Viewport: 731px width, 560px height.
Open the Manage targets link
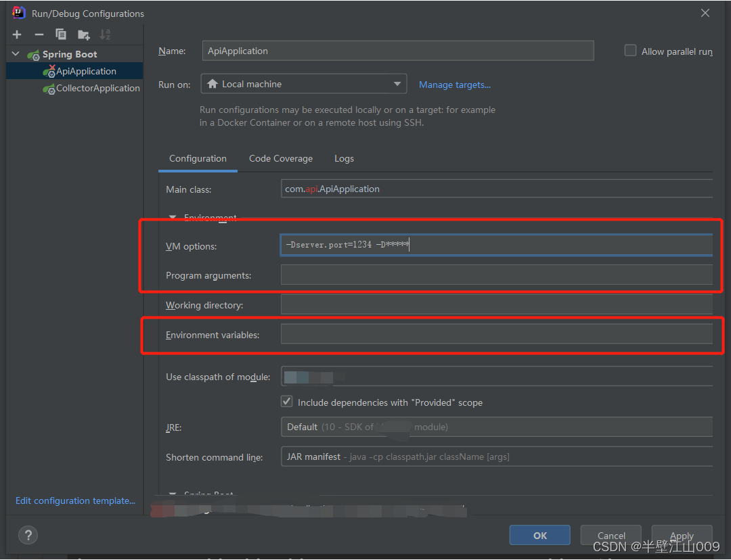pos(455,85)
